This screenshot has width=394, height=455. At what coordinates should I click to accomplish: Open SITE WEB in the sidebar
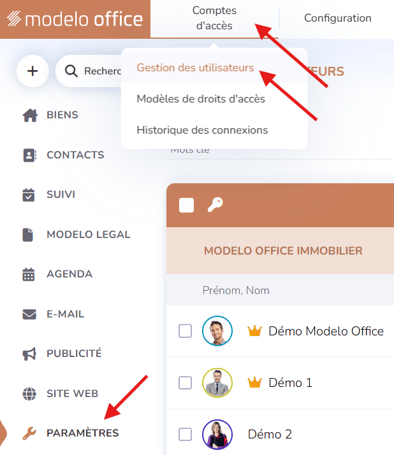pos(72,394)
